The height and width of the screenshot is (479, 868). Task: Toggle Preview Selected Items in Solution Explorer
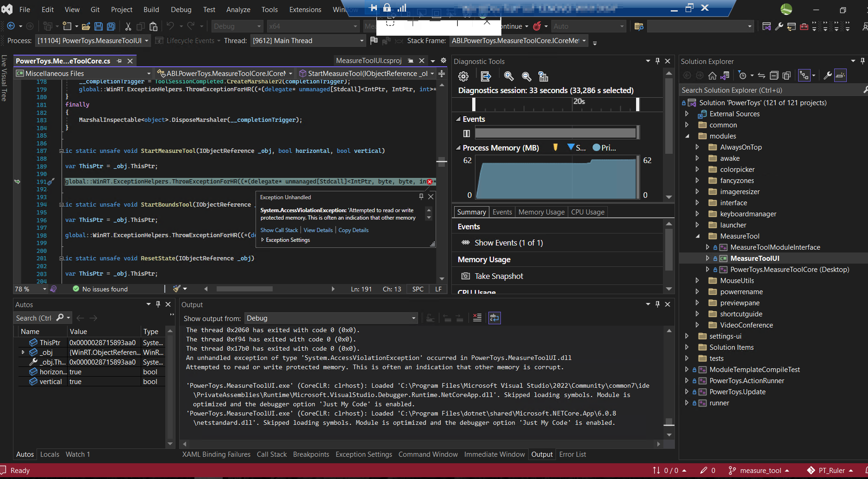(840, 76)
